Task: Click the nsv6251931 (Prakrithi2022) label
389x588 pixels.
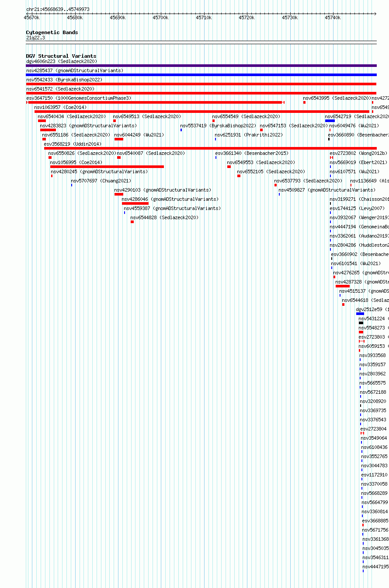Action: (249, 135)
